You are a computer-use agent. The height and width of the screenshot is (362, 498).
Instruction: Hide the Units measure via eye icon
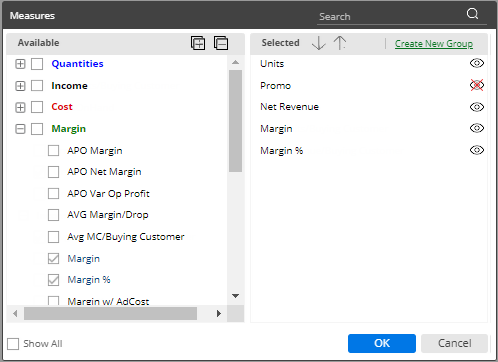click(477, 63)
